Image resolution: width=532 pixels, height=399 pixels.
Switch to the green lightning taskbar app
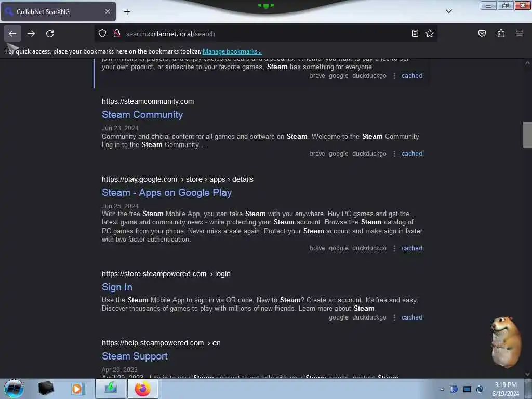111,389
